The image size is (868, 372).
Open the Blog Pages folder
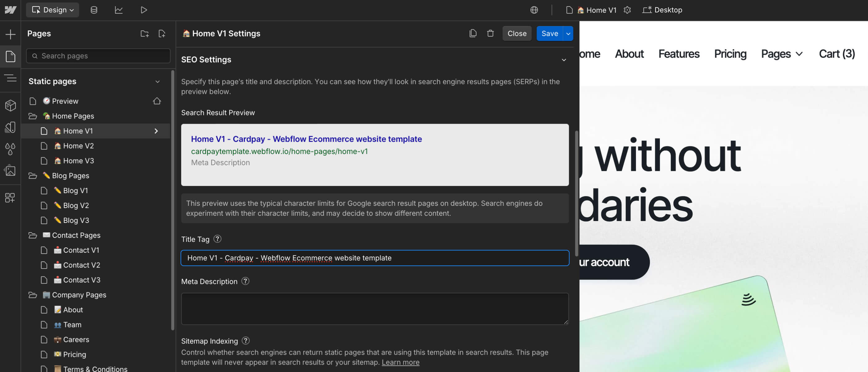tap(70, 176)
